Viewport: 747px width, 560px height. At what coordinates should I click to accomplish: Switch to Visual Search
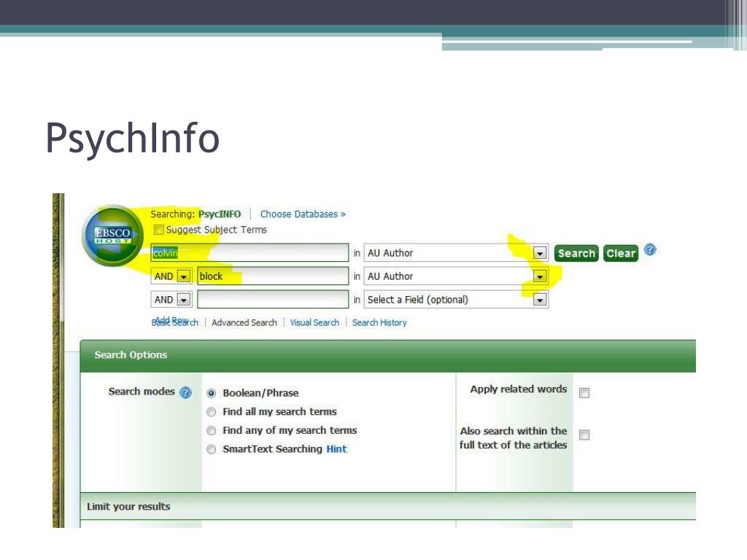coord(314,323)
